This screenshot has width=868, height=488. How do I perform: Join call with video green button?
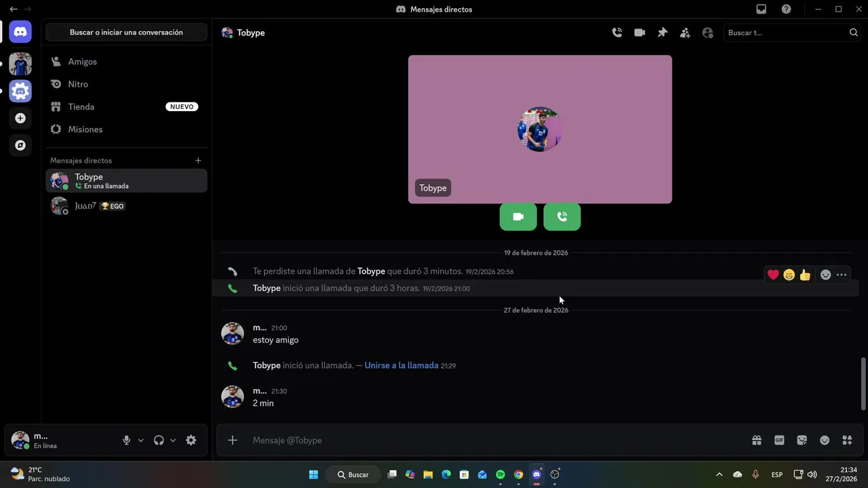point(518,217)
